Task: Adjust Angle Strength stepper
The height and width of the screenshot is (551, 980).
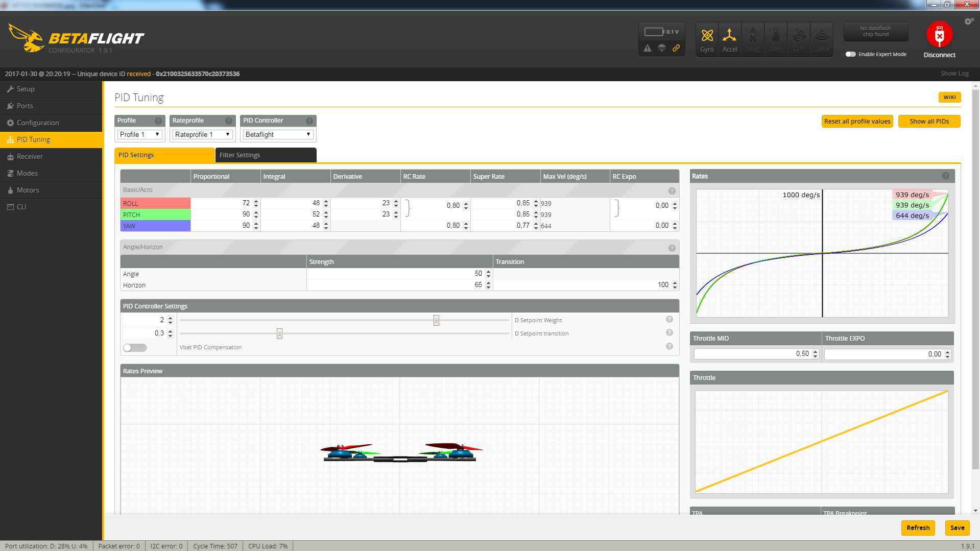Action: click(x=488, y=274)
